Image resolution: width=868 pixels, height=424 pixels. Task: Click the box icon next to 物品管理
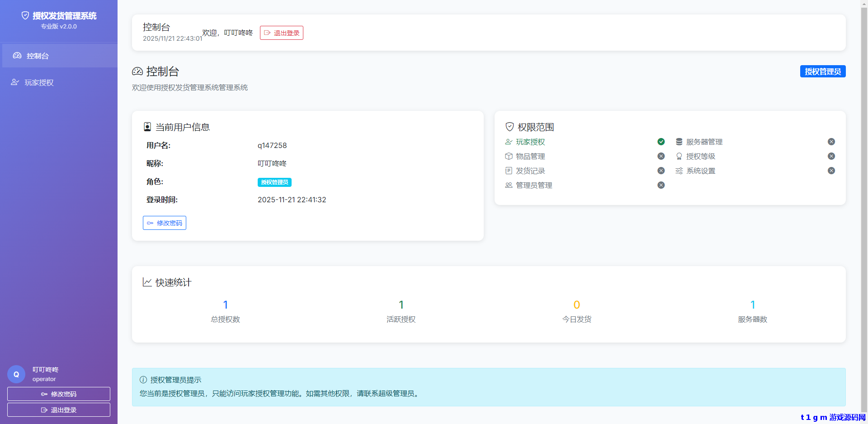(509, 156)
